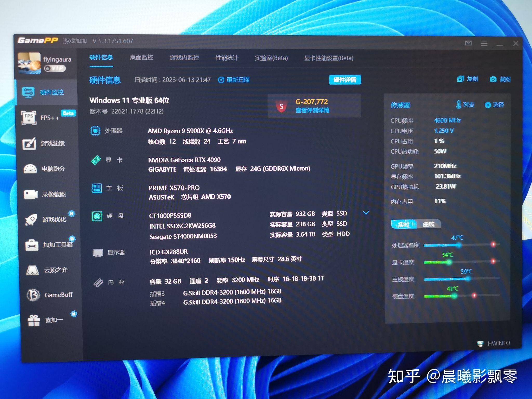Image resolution: width=532 pixels, height=399 pixels.
Task: Click 重新扫描 rescan button
Action: pos(234,80)
